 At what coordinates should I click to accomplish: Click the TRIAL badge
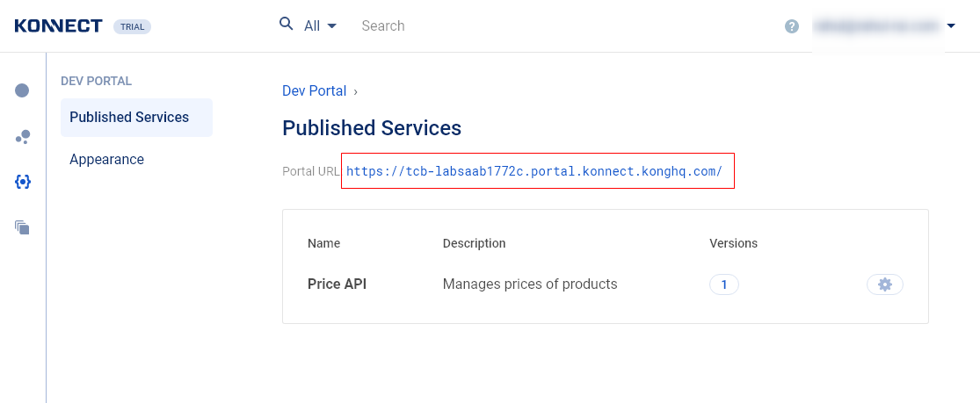(x=132, y=26)
